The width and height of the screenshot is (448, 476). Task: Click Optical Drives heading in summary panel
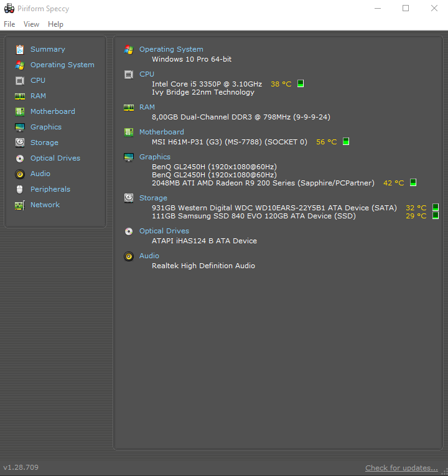tap(164, 231)
